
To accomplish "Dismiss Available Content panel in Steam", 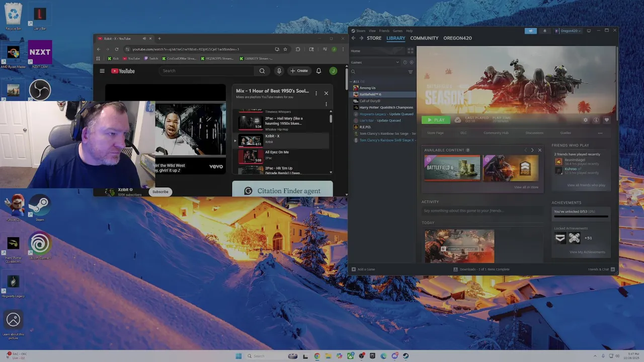I will (540, 150).
